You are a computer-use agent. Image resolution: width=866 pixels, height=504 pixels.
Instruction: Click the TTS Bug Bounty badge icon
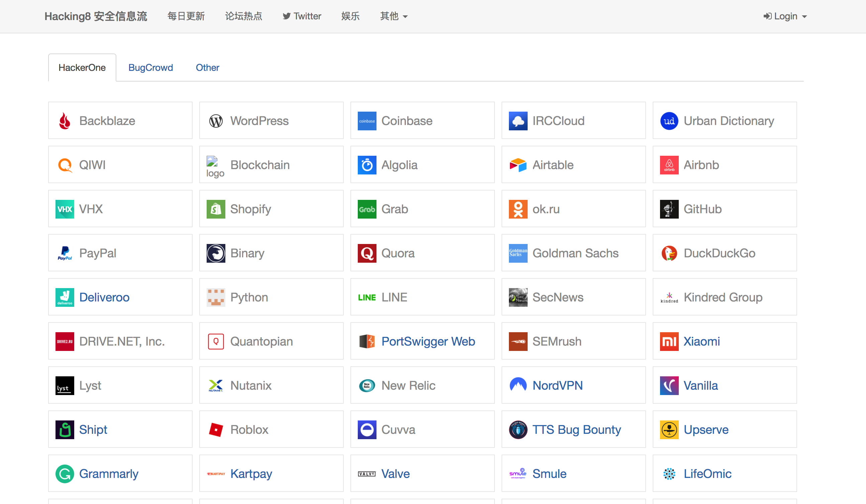pyautogui.click(x=518, y=430)
